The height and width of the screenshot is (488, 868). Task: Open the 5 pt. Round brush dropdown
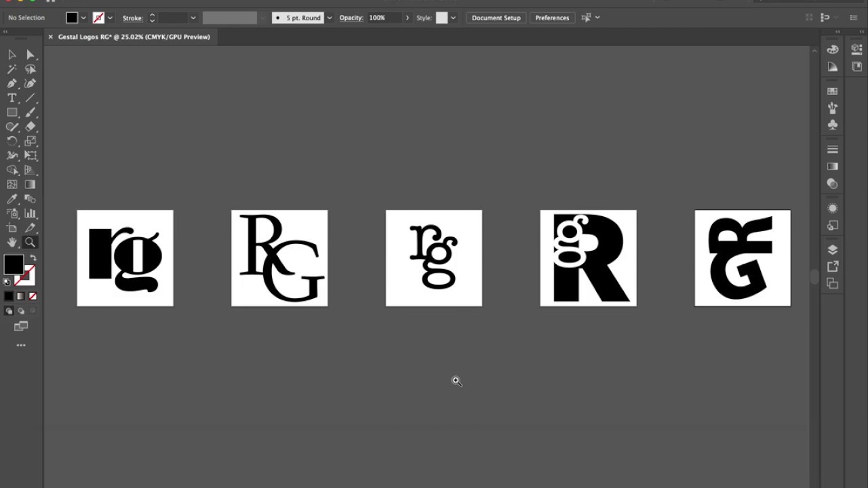[x=330, y=18]
